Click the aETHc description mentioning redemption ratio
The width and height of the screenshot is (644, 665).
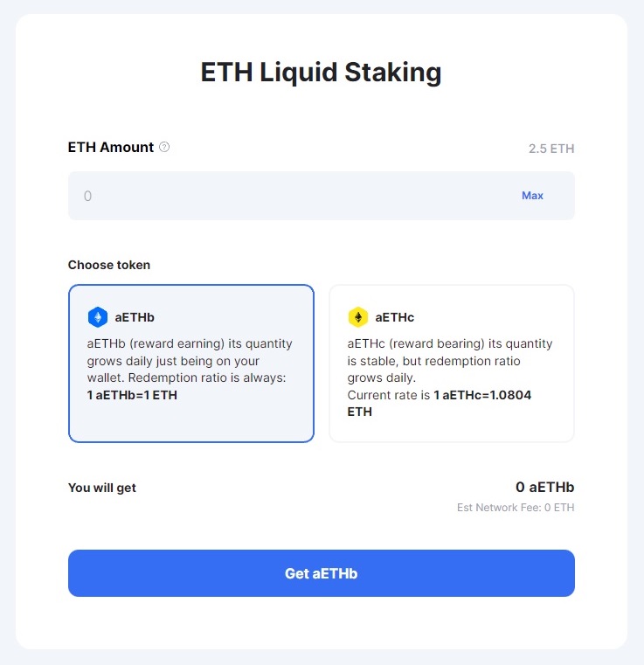coord(450,361)
